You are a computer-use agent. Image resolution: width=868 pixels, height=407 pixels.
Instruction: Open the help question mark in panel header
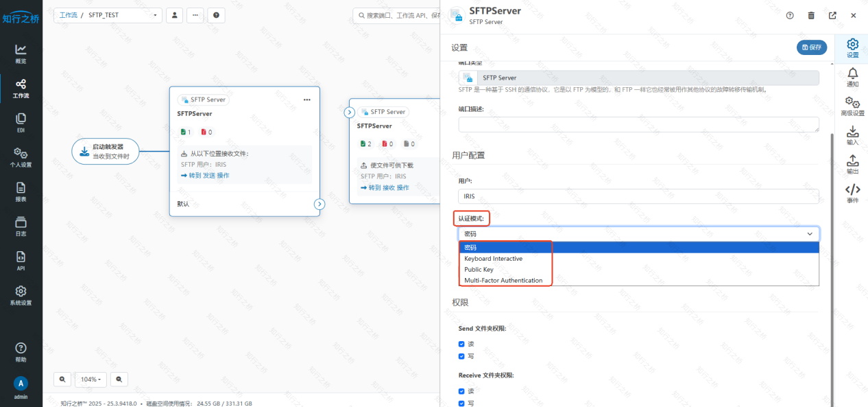coord(790,15)
